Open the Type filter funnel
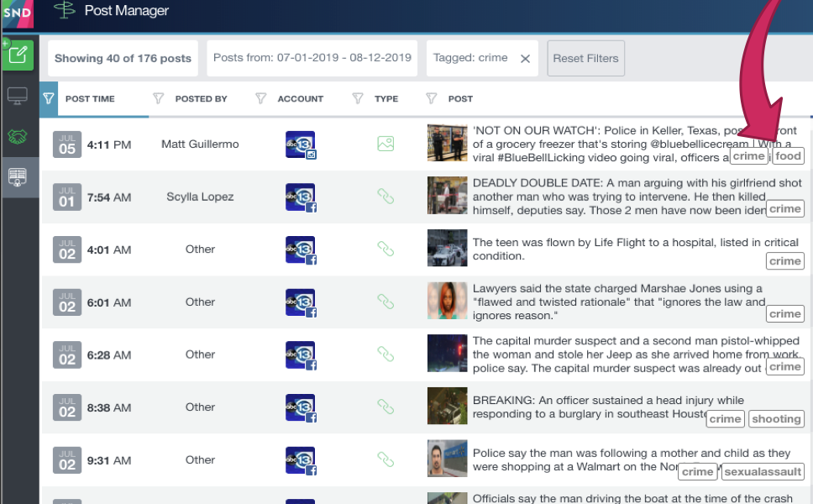The image size is (813, 504). point(357,98)
